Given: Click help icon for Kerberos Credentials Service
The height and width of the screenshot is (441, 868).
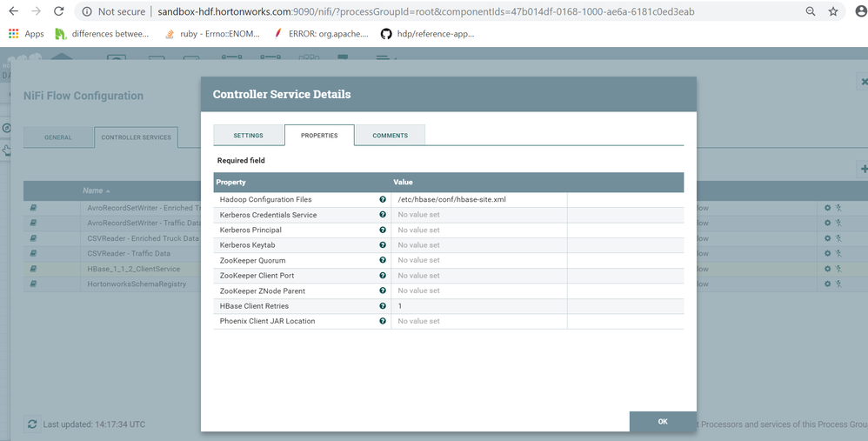Looking at the screenshot, I should pos(383,215).
